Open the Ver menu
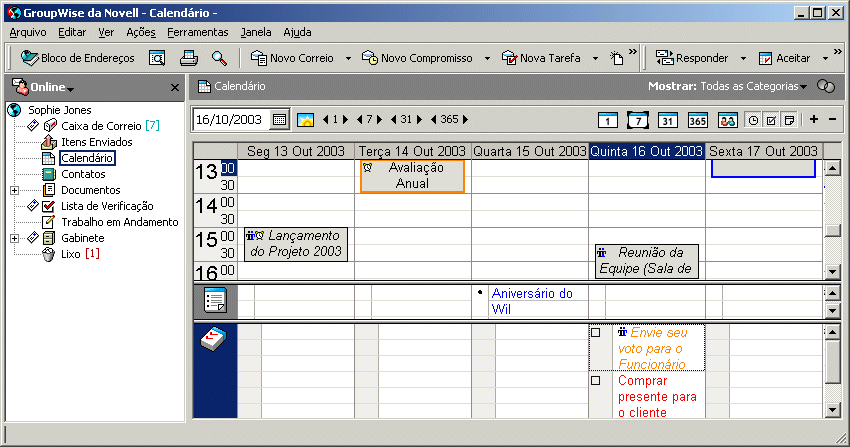The image size is (850, 447). (x=106, y=33)
